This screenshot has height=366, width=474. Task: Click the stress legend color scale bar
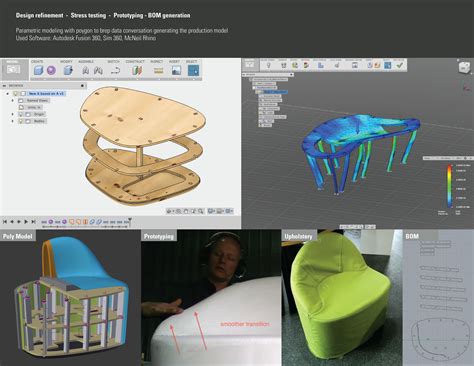click(x=450, y=185)
